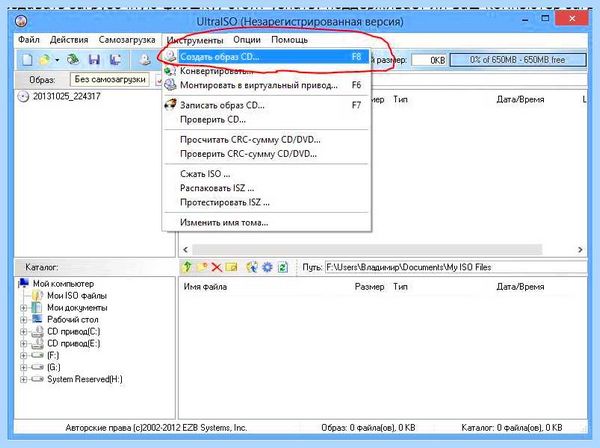Screen dimensions: 600x448
Task: Expand the (G:) drive node
Action: (23, 368)
